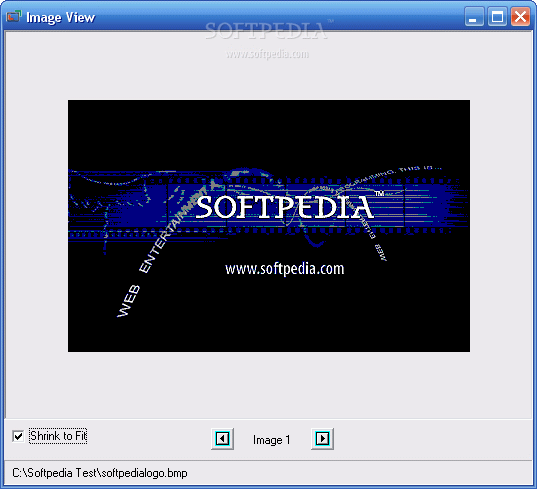Click the Shrink to Fit label text

[x=58, y=436]
